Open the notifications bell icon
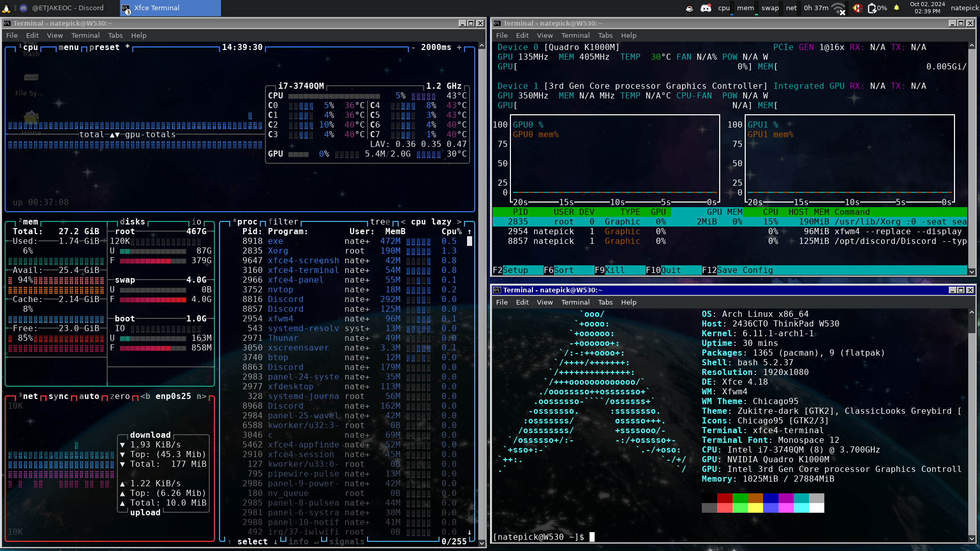The image size is (980, 551). [x=897, y=8]
